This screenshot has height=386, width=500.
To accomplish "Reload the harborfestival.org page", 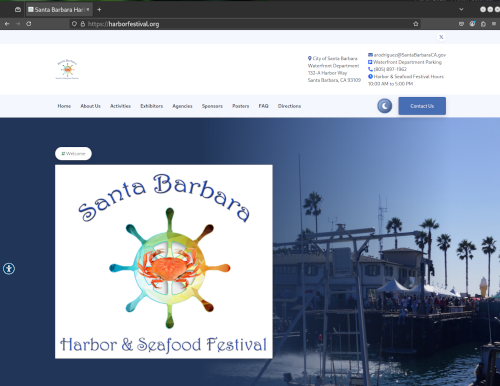I will tap(29, 24).
